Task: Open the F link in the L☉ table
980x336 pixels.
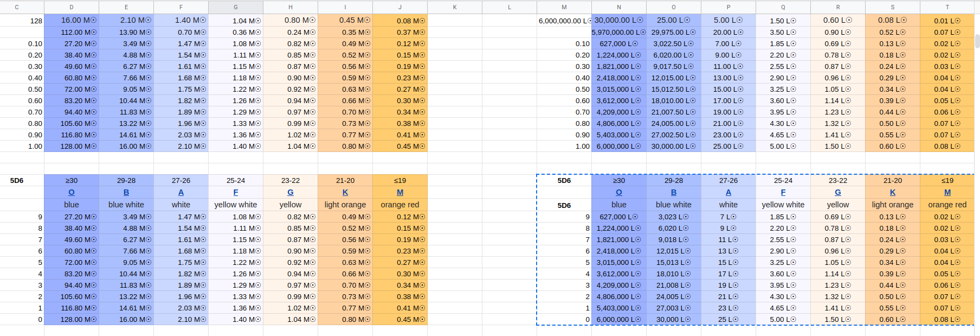Action: point(783,192)
